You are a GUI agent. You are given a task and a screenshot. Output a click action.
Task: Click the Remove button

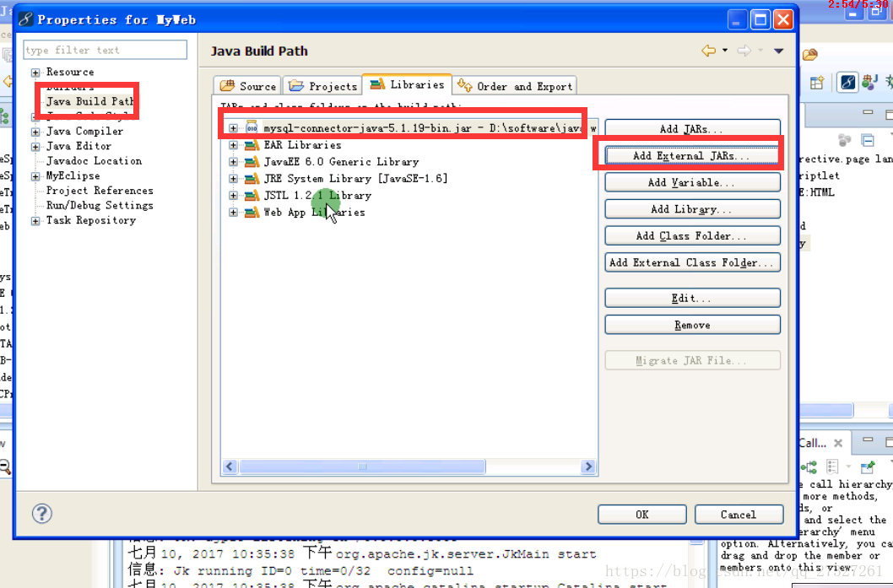click(692, 325)
